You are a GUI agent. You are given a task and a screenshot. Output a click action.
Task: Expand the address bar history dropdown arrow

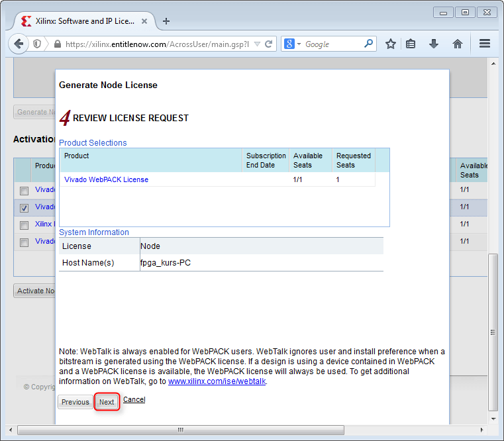257,44
